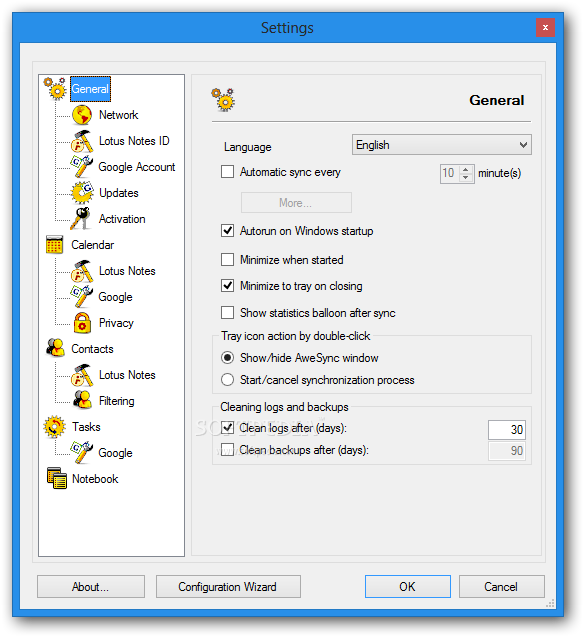Click the Contacts people icon

55,348
